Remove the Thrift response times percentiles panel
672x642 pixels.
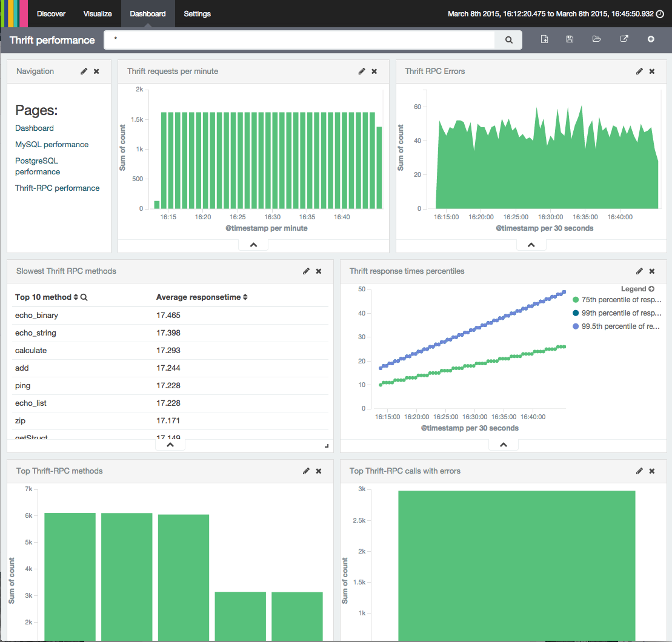coord(652,271)
